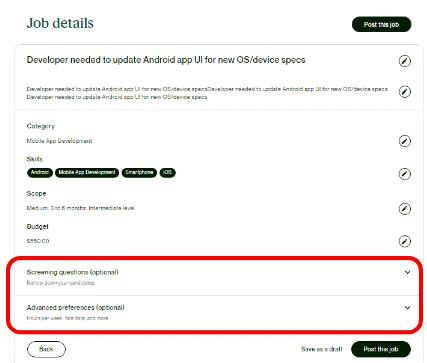Edit the job description with pencil icon

click(405, 92)
